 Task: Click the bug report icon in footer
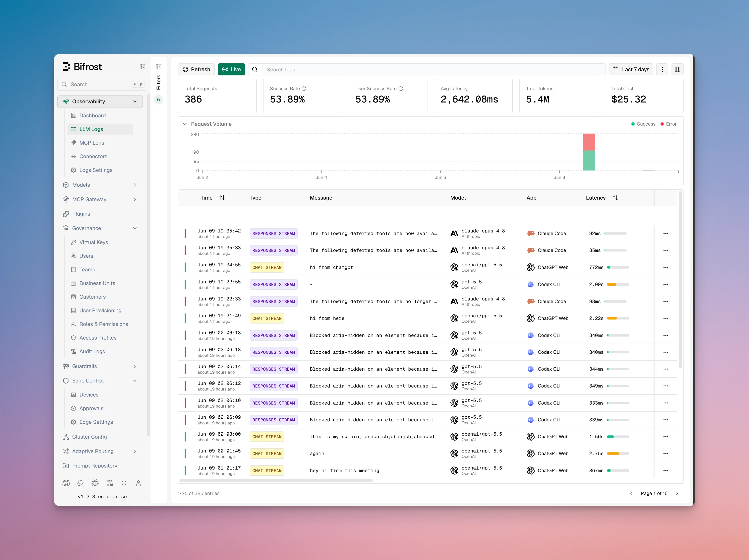[95, 483]
